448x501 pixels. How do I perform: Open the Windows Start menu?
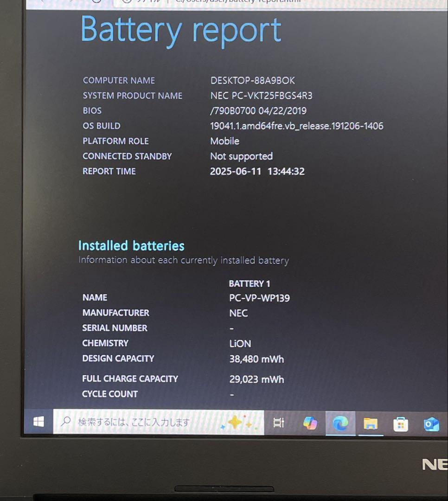pos(38,422)
